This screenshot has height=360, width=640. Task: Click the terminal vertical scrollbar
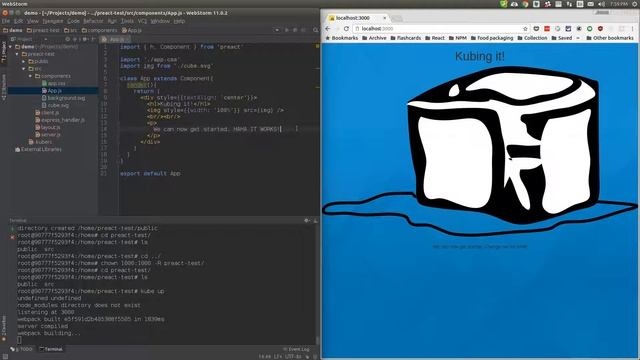318,340
